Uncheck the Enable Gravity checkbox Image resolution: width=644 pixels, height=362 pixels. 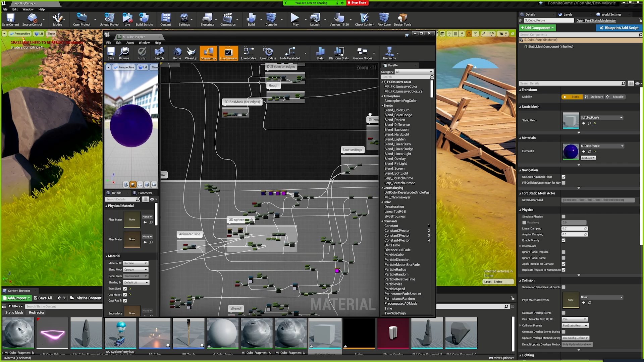[563, 240]
